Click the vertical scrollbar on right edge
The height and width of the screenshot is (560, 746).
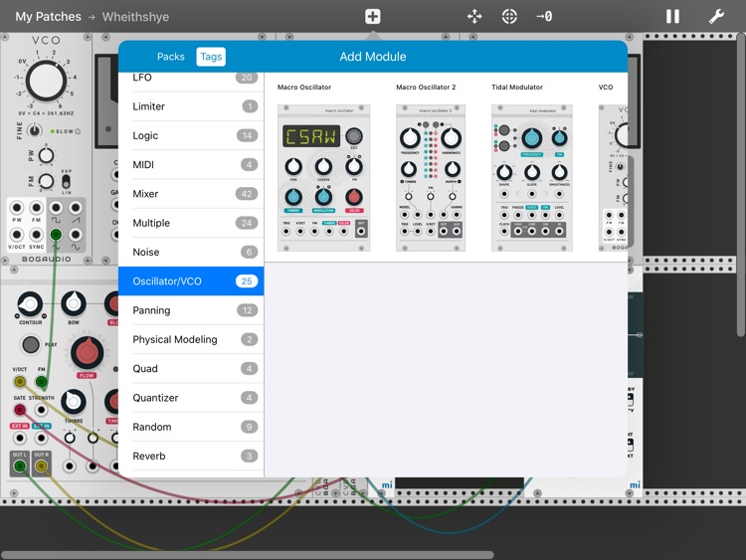742,185
